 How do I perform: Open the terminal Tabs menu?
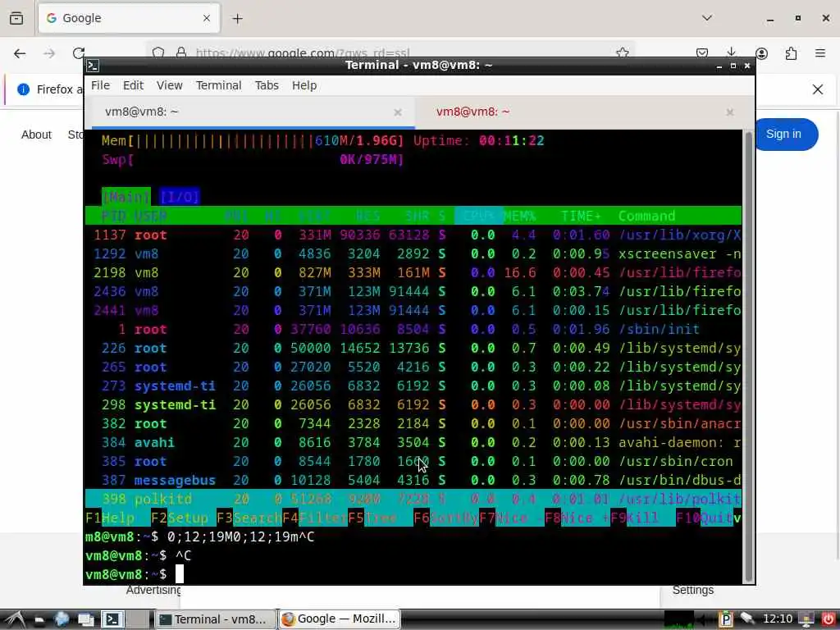267,85
